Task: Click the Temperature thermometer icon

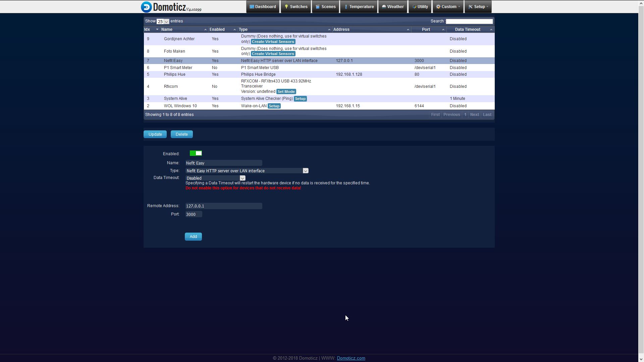Action: click(346, 7)
